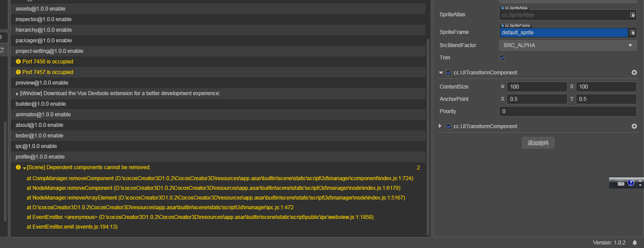Toggle the collapsed cc.UITransformComponent checkbox
This screenshot has width=644, height=248.
[x=449, y=126]
